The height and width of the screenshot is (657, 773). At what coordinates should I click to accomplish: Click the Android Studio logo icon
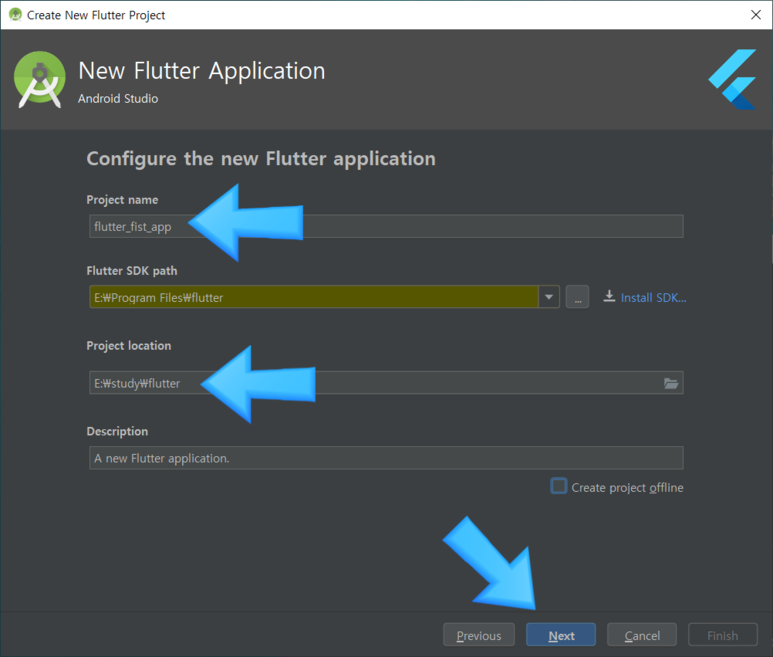(x=39, y=79)
